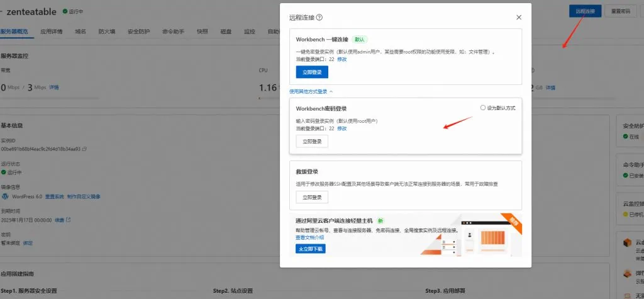
Task: Click the instance ID 00be691b68bf4eac9c2fd4d18b34aa93
Action: (40, 149)
